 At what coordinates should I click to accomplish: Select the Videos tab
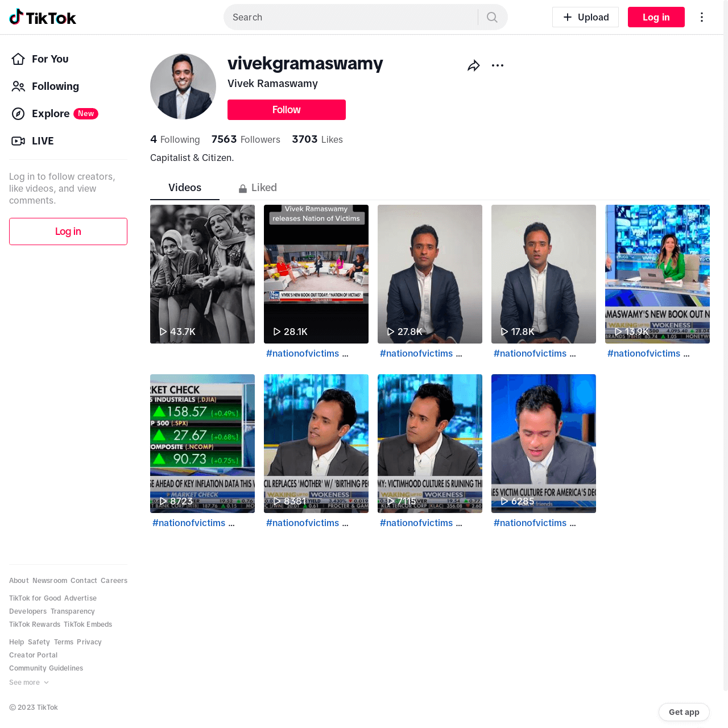coord(185,188)
